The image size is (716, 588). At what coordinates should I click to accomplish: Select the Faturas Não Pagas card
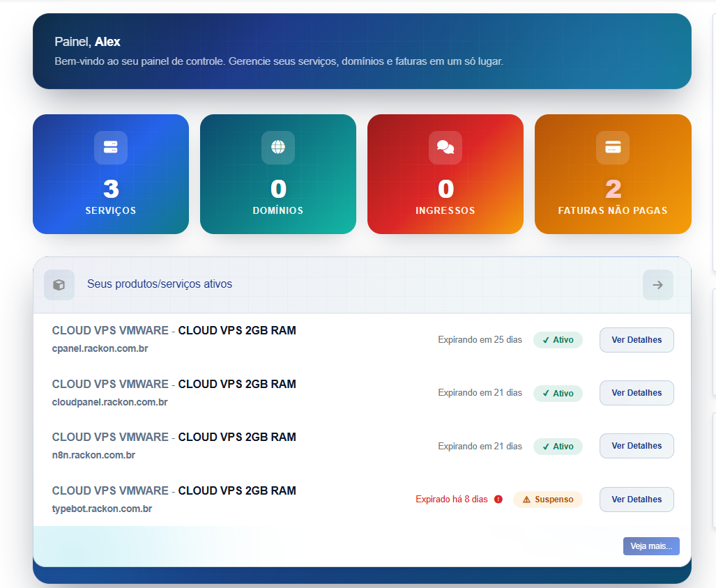point(613,174)
